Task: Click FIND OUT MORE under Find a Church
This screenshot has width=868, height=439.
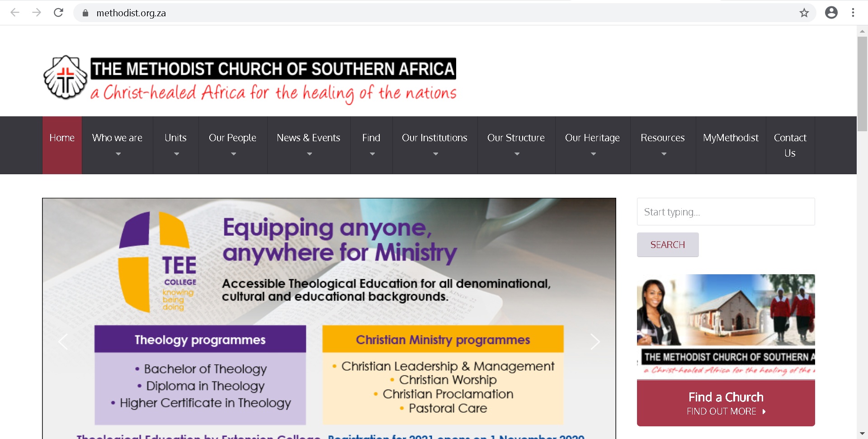Action: (726, 411)
